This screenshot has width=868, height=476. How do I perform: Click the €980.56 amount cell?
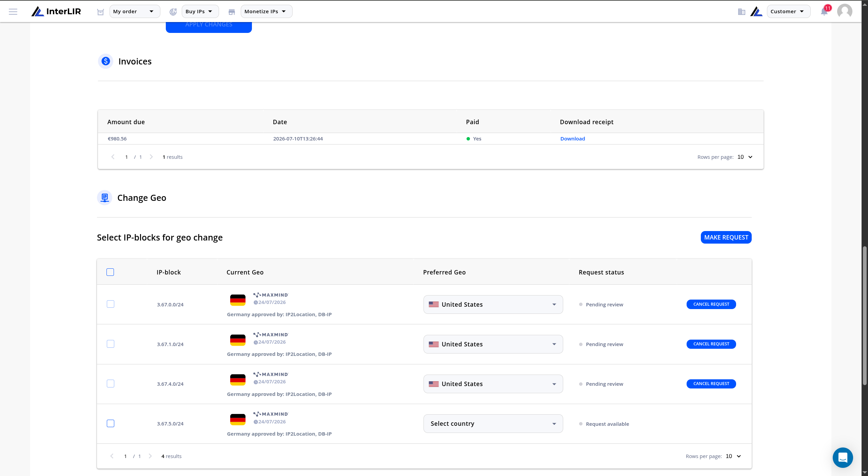pyautogui.click(x=117, y=139)
